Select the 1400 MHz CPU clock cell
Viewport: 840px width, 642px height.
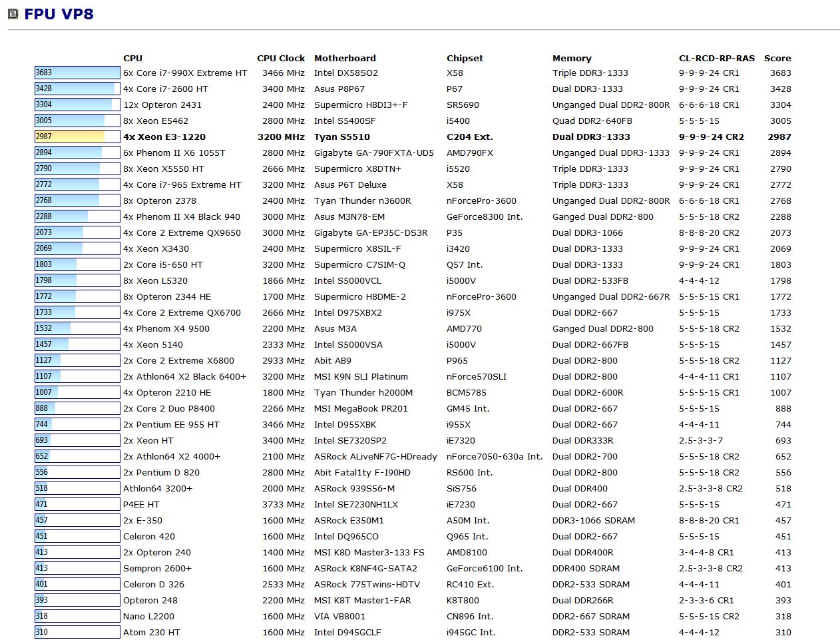[x=284, y=552]
